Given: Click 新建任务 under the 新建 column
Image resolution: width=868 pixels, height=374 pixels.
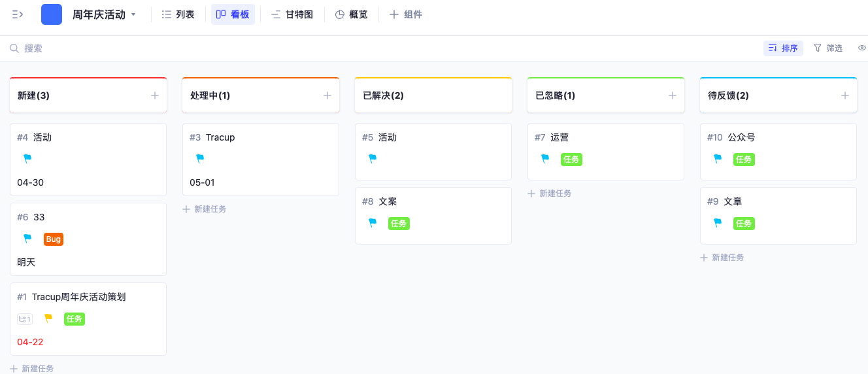Looking at the screenshot, I should 32,368.
